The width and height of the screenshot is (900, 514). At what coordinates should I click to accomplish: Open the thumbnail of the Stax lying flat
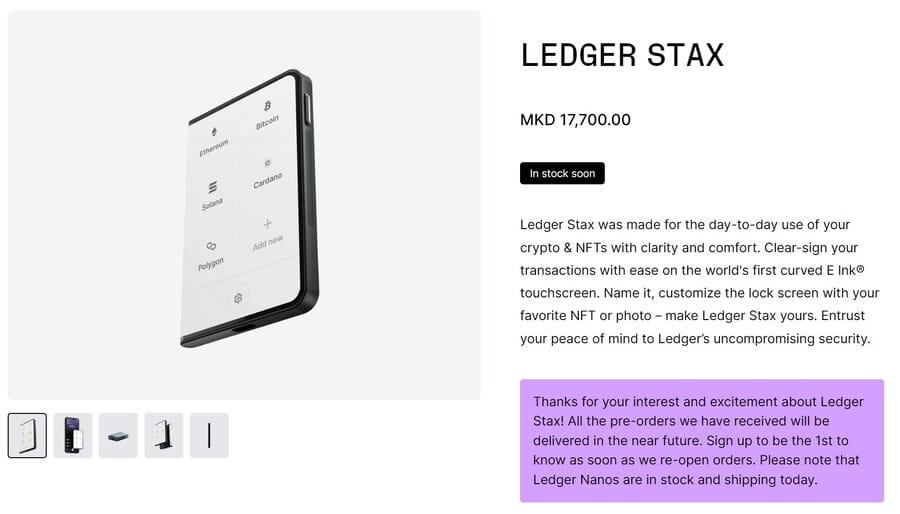(x=118, y=435)
